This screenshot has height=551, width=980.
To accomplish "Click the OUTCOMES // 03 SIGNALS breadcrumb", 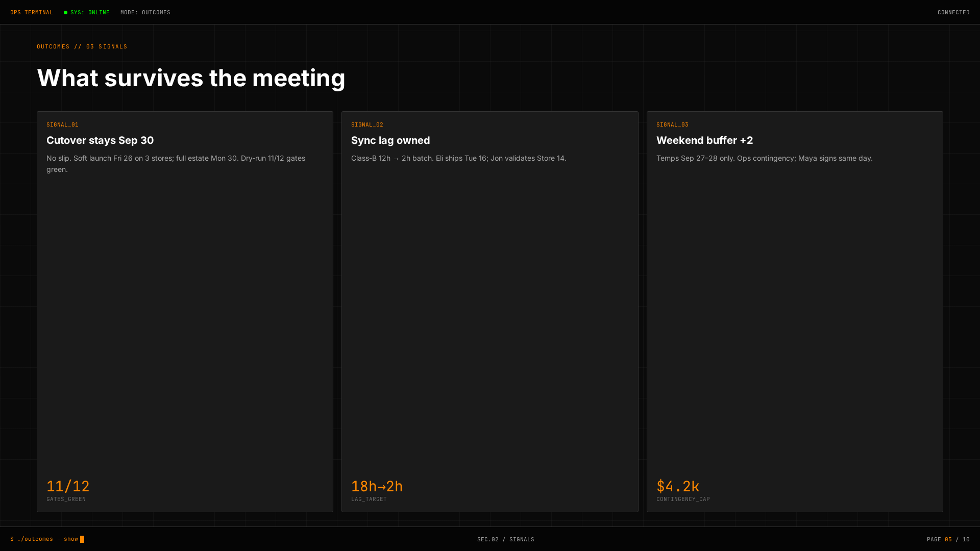I will pyautogui.click(x=82, y=46).
